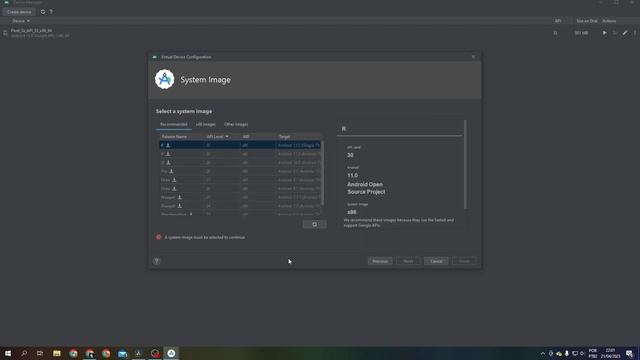Screen dimensions: 640x360
Task: Switch to the x86 Images tab
Action: pos(206,124)
